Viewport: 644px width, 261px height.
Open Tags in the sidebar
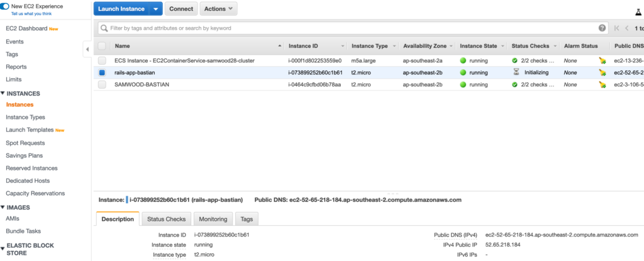click(x=12, y=54)
